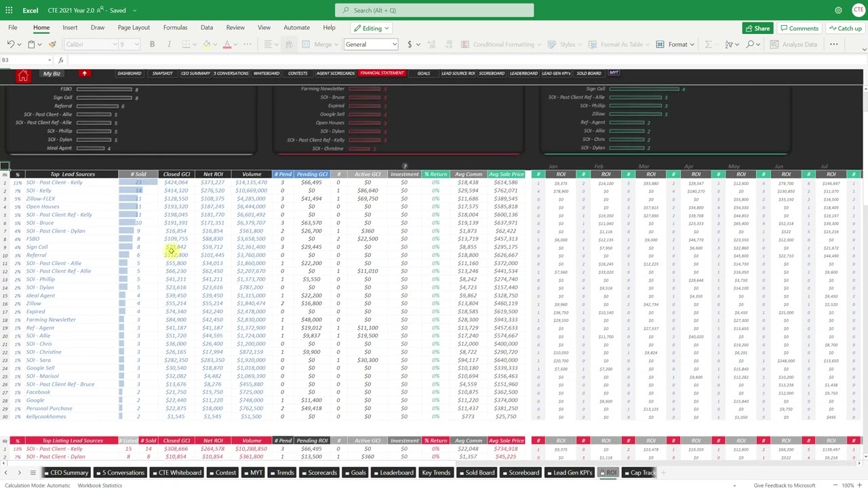Viewport: 868px width, 488px height.
Task: Open the Number Format General dropdown
Action: tap(370, 45)
